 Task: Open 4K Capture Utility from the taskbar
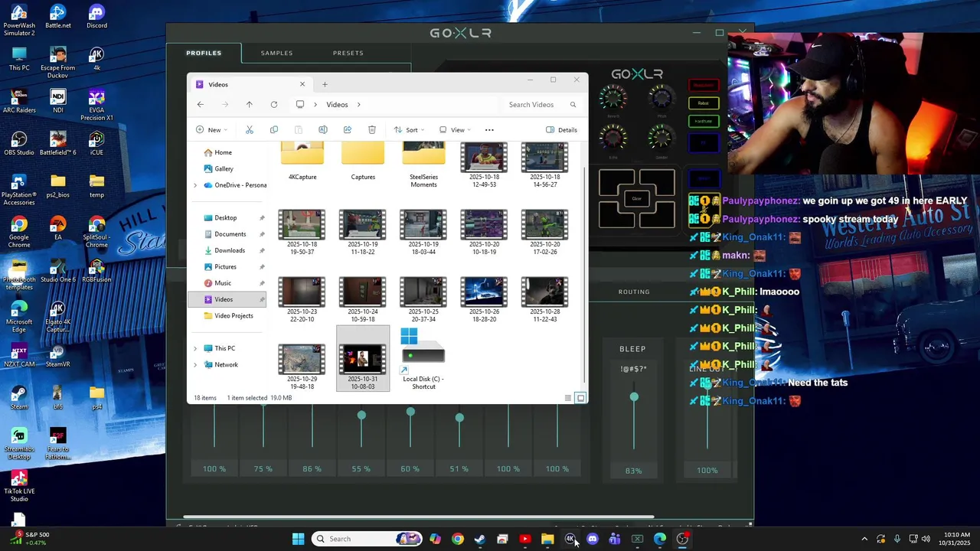click(x=570, y=539)
